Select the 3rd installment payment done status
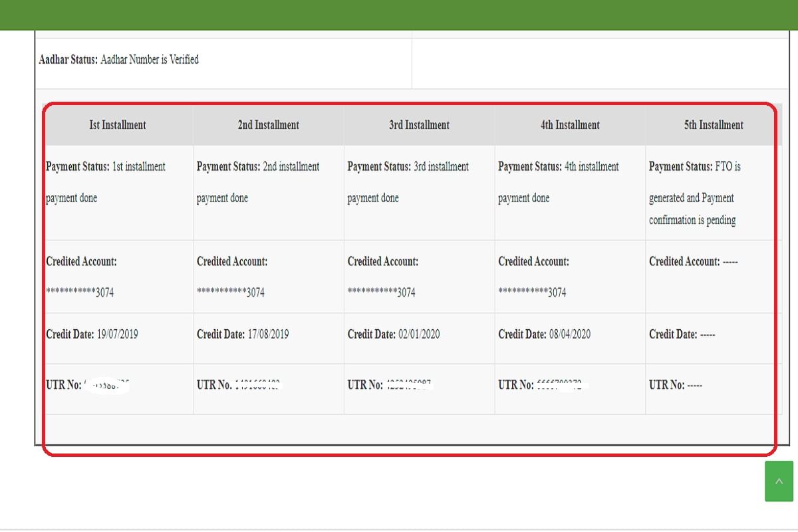This screenshot has width=798, height=532. (x=407, y=182)
